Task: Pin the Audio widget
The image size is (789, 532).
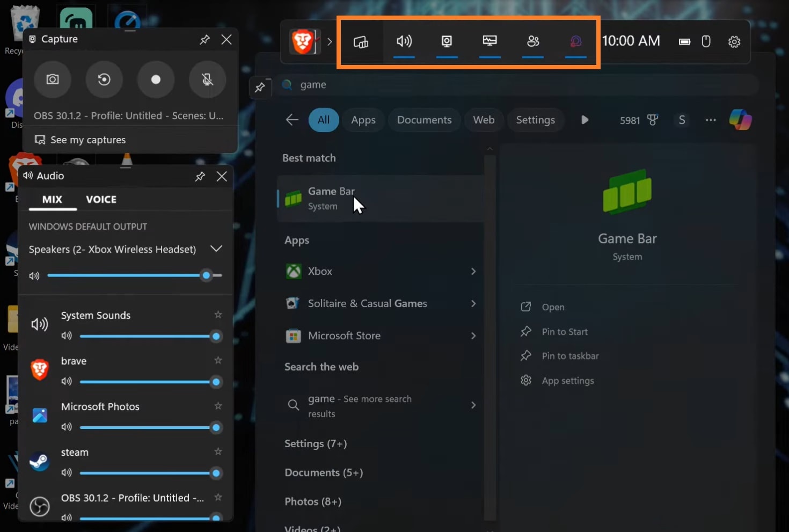Action: pyautogui.click(x=200, y=176)
